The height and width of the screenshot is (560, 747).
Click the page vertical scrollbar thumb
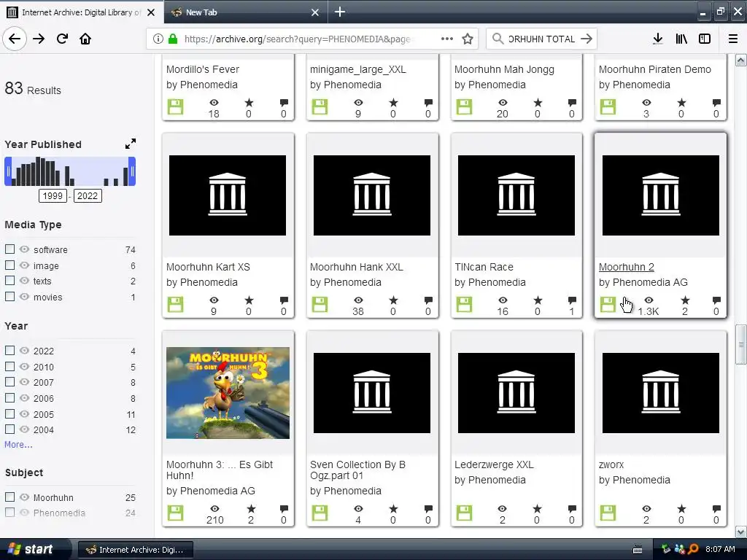click(x=740, y=344)
